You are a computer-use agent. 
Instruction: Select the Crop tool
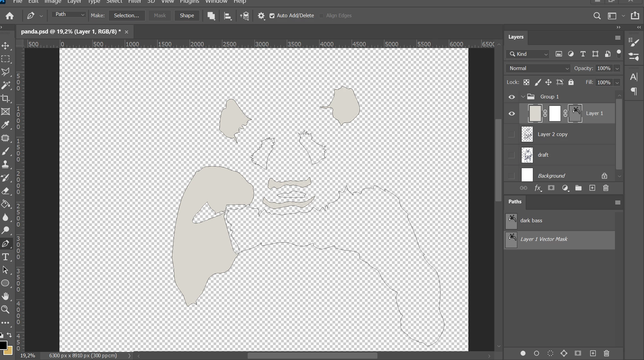point(5,98)
